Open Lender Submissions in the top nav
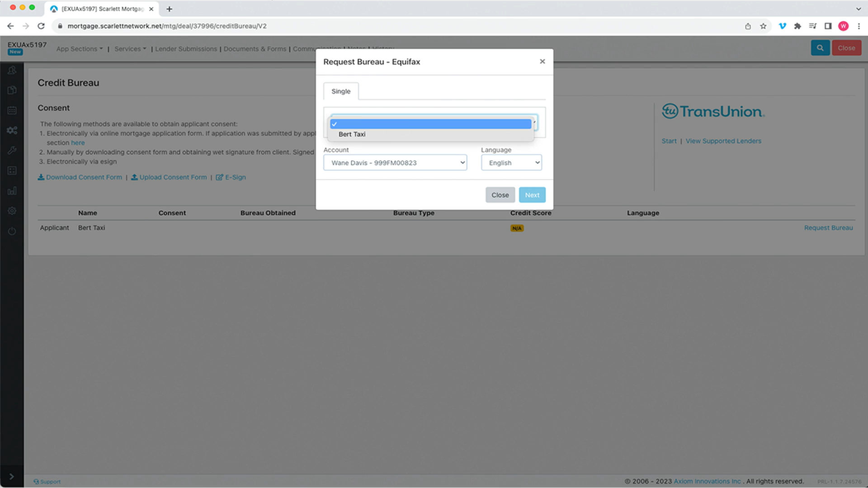 (186, 49)
